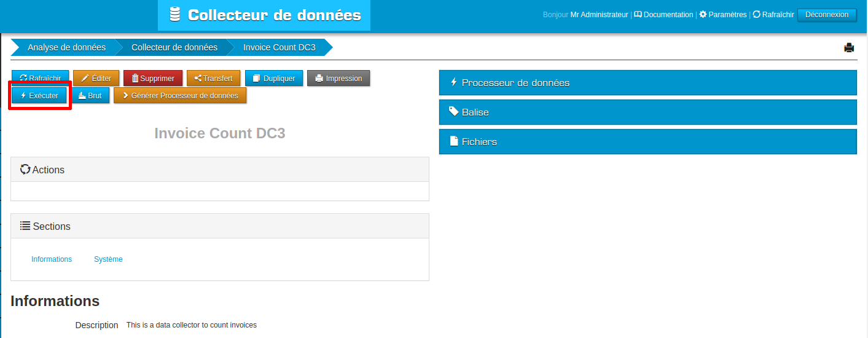Duplicate record using Dupliquer button
The width and height of the screenshot is (868, 338).
274,79
